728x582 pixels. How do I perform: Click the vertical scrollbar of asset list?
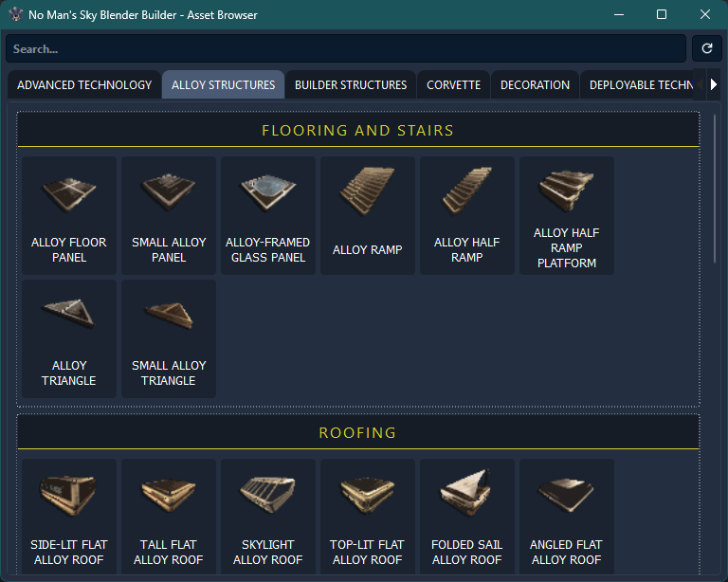[715, 189]
